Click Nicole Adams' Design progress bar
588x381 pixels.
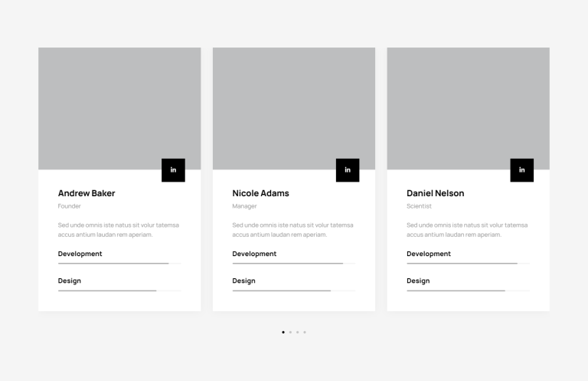[x=294, y=291]
